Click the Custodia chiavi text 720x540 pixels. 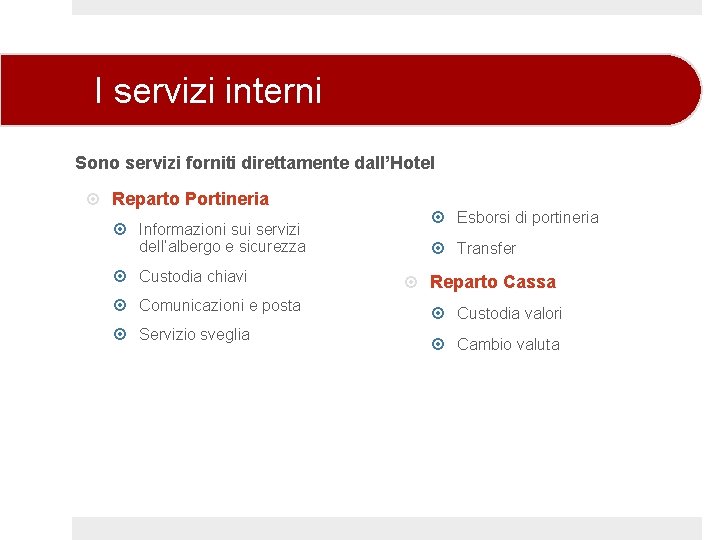pyautogui.click(x=193, y=276)
